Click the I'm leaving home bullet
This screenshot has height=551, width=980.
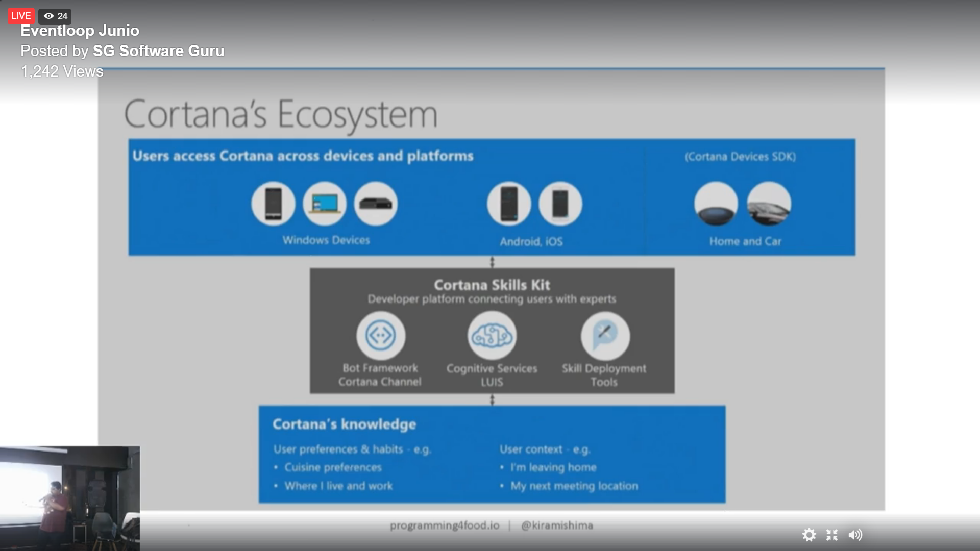(x=553, y=467)
